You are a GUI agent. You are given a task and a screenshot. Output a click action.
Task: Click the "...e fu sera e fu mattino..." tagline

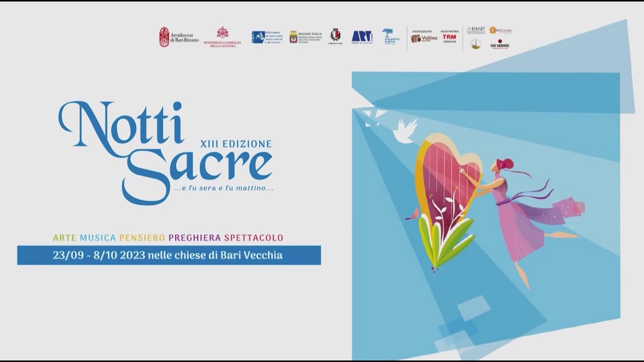[223, 189]
